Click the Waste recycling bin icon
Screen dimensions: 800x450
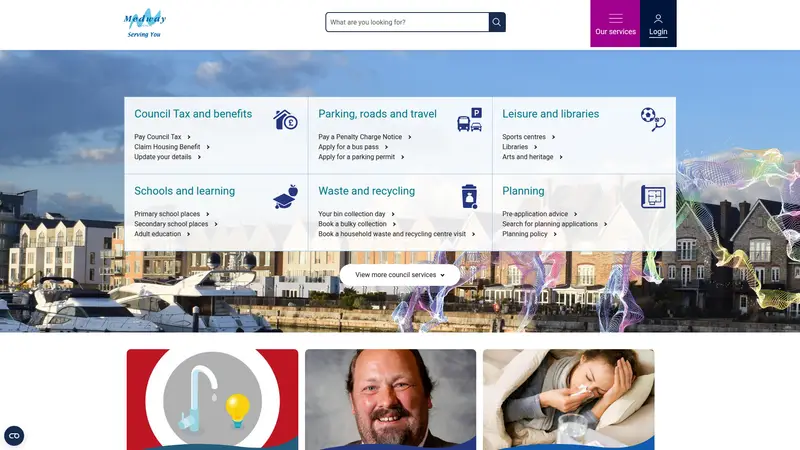(469, 197)
